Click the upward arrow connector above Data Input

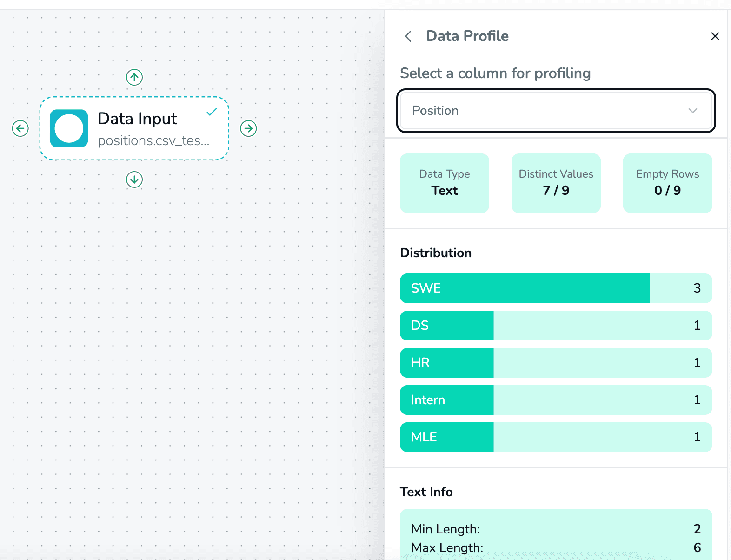click(134, 77)
